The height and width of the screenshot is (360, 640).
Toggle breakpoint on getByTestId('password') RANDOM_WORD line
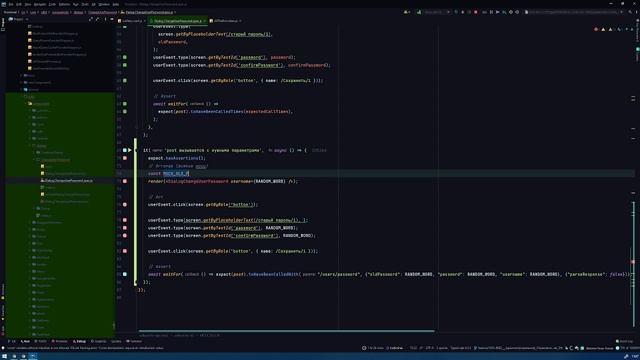[125, 228]
